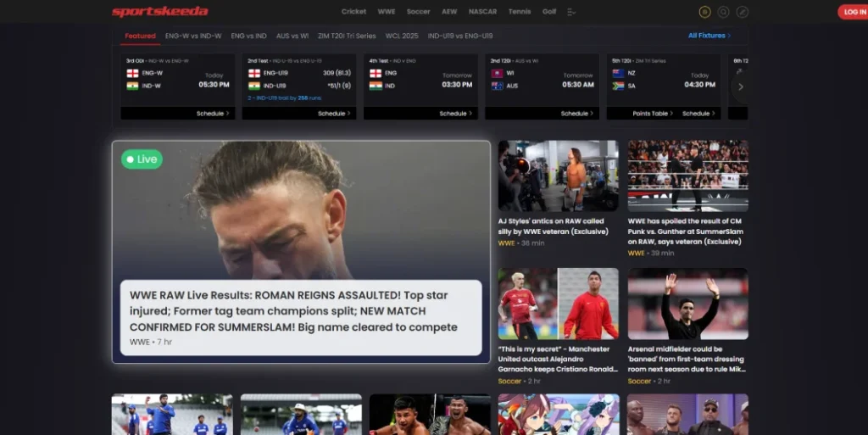Viewport: 868px width, 435px height.
Task: Click the India flag beside IND-W
Action: click(132, 86)
